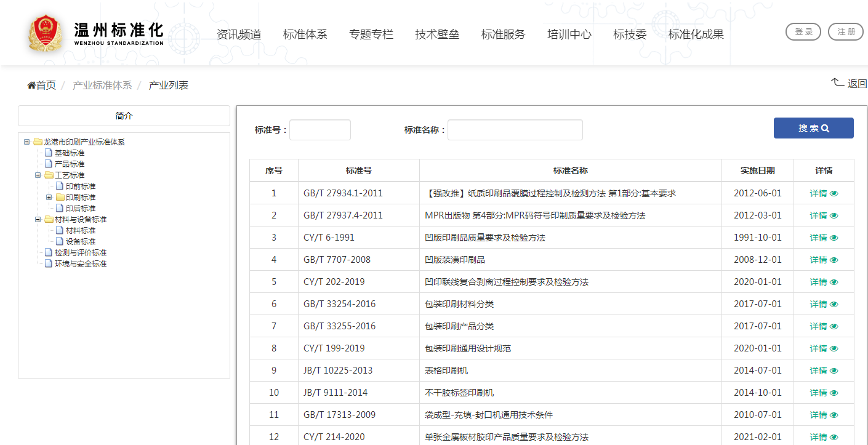This screenshot has width=868, height=445.
Task: Open the 培训中心 menu
Action: [x=569, y=34]
